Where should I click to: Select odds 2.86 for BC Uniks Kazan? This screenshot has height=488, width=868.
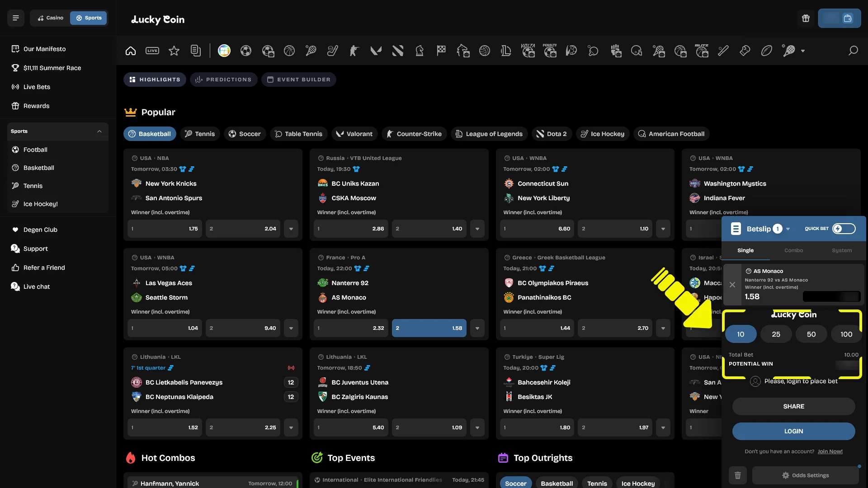pos(351,229)
